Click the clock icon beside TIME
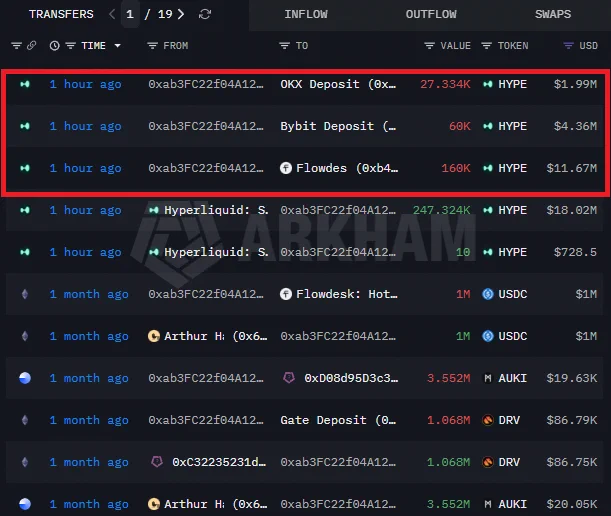The width and height of the screenshot is (611, 516). [55, 46]
